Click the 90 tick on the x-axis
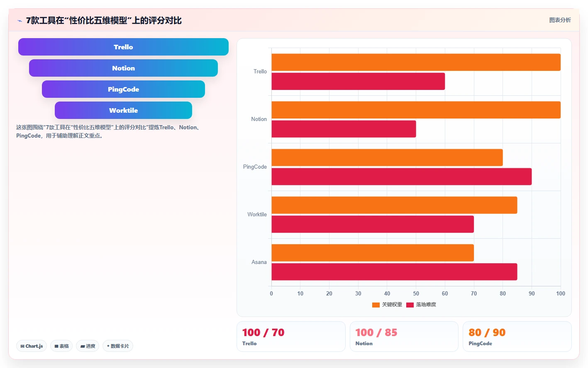This screenshot has height=368, width=588. pos(532,293)
